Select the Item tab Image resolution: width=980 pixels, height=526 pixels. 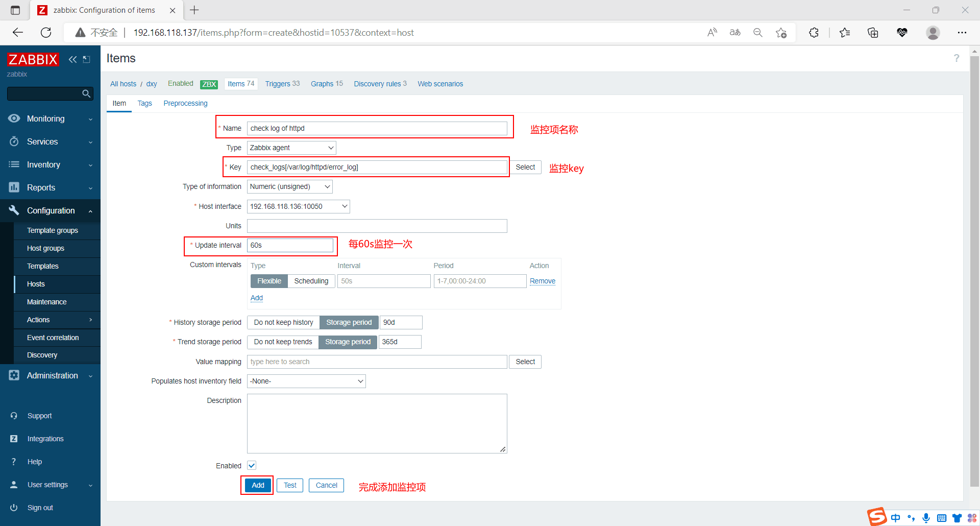119,103
